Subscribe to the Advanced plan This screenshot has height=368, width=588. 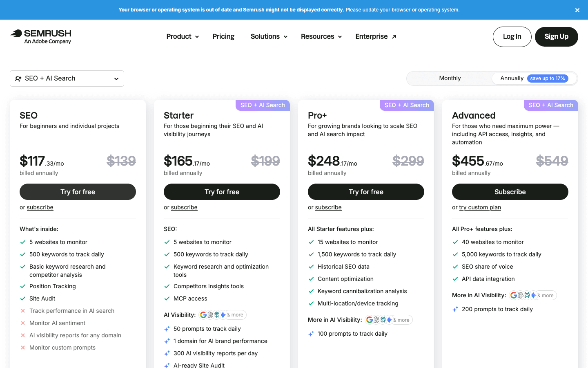point(510,192)
